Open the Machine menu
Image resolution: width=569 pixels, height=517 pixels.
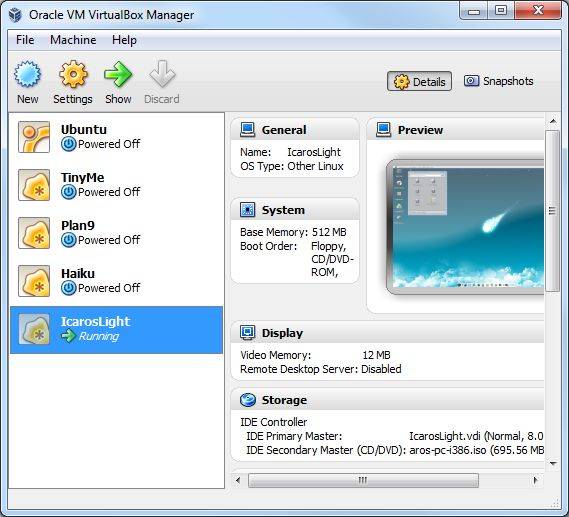(x=73, y=40)
